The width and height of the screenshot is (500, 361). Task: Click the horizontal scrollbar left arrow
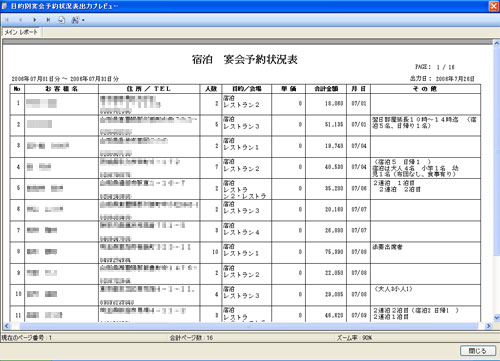pyautogui.click(x=6, y=326)
